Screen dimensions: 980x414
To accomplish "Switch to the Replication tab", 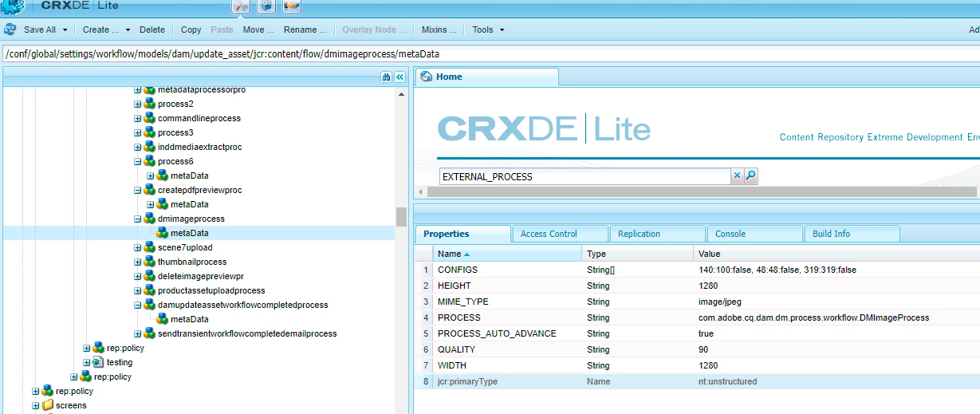I will (x=657, y=234).
